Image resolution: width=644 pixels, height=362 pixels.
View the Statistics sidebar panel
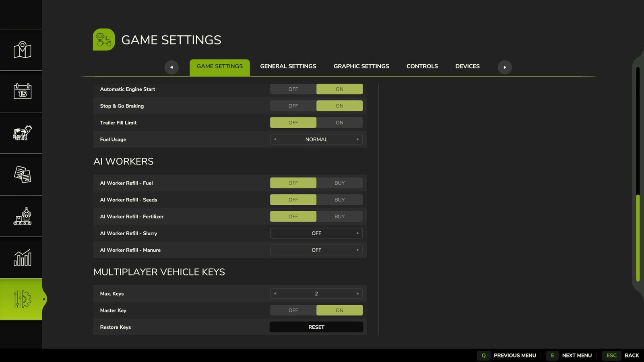coord(22,257)
